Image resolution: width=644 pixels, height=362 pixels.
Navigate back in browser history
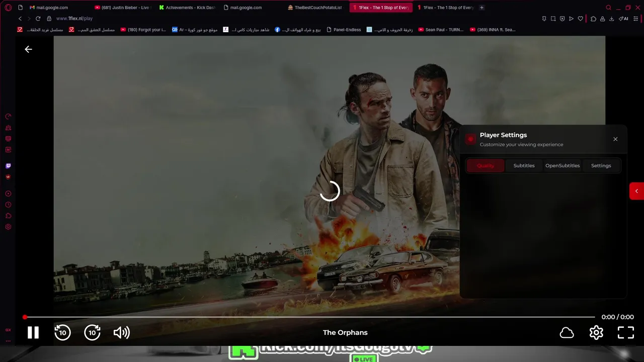(20, 19)
